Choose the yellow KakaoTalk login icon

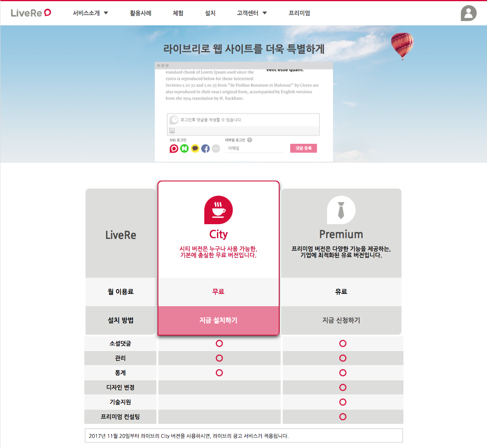pyautogui.click(x=195, y=148)
